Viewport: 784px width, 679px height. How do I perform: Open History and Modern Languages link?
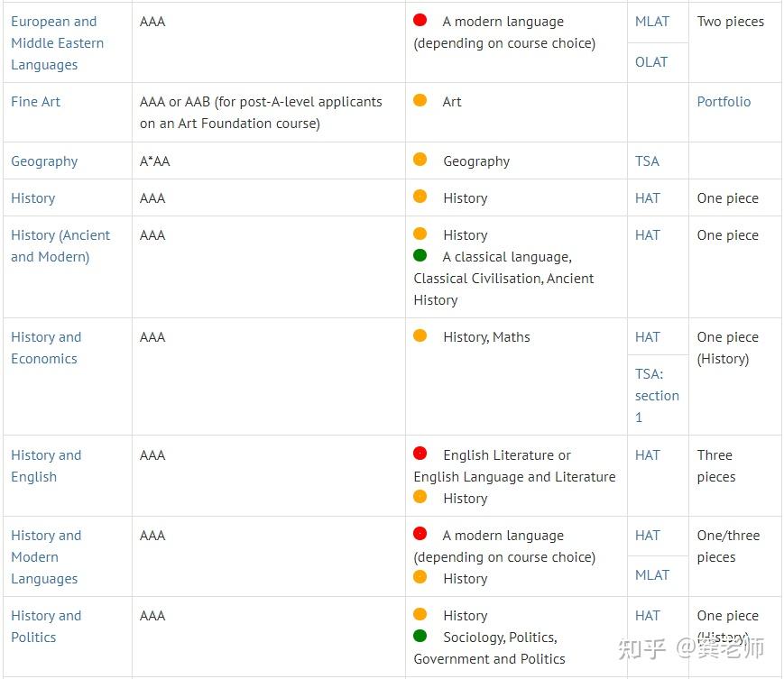[46, 557]
